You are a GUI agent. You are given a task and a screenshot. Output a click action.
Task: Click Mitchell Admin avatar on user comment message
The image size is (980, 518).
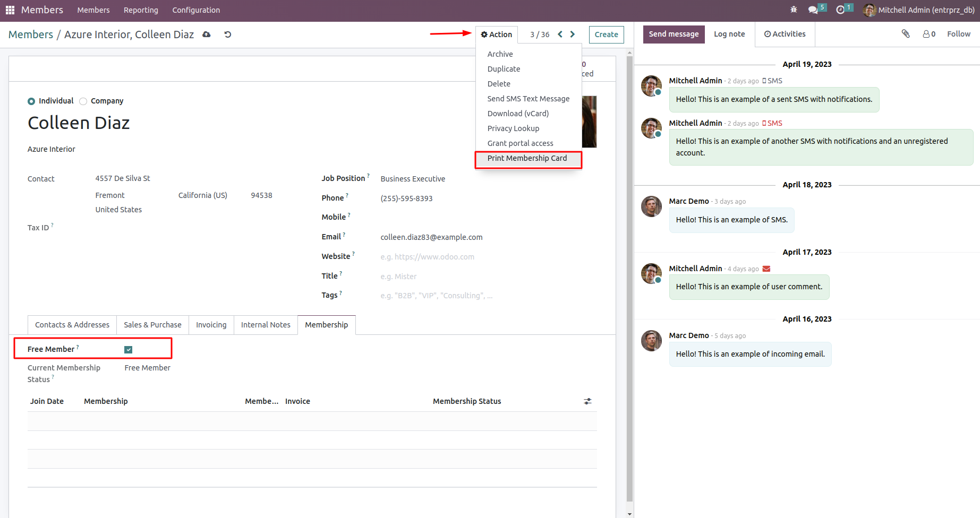(652, 274)
